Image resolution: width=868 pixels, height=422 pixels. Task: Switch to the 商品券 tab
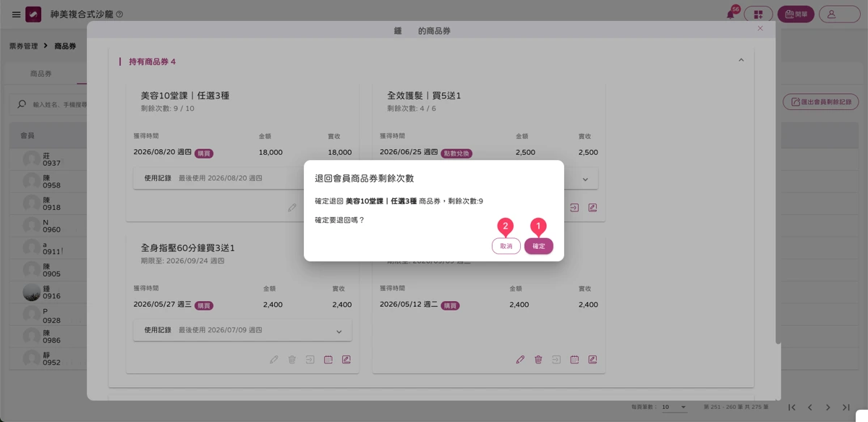click(x=41, y=74)
